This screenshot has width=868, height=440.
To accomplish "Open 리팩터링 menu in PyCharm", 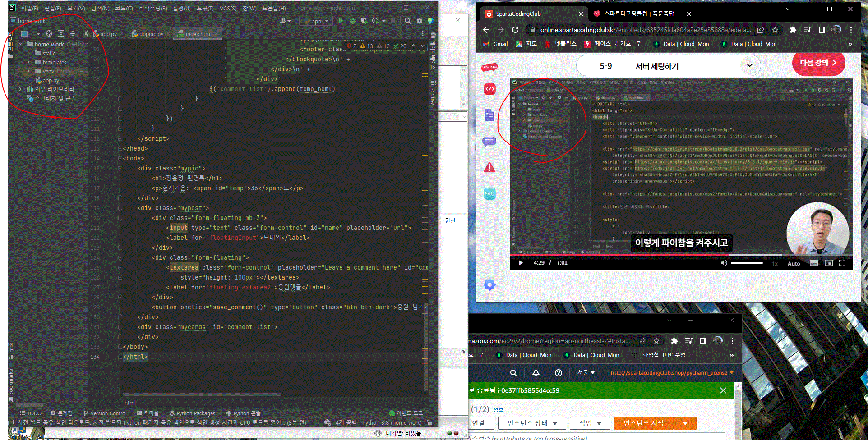I will click(x=153, y=8).
